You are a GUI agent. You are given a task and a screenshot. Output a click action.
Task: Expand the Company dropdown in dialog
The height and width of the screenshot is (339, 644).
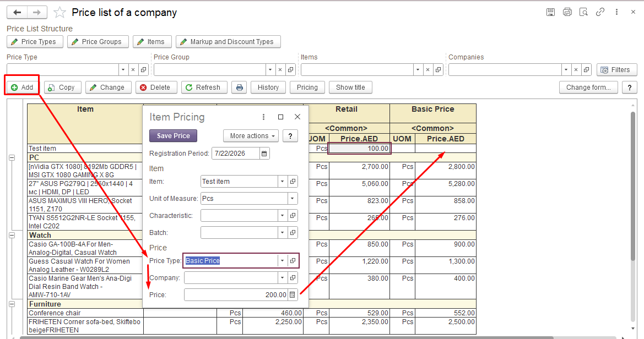[x=282, y=278]
